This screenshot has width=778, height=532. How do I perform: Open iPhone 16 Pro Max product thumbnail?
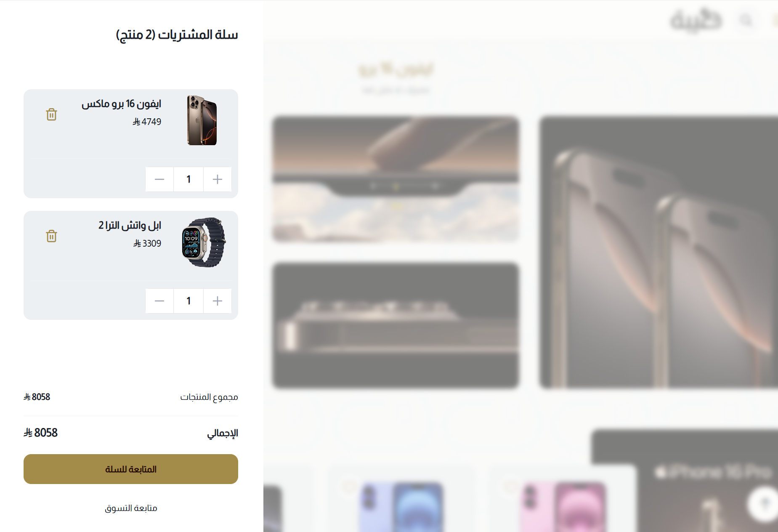point(202,120)
